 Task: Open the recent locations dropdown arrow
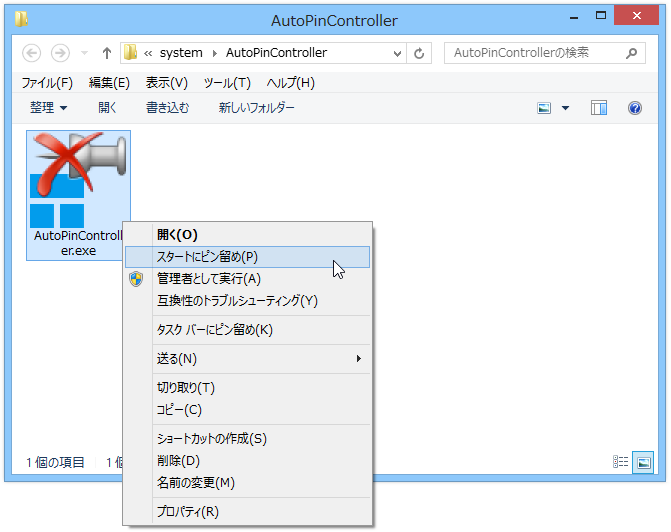[85, 53]
